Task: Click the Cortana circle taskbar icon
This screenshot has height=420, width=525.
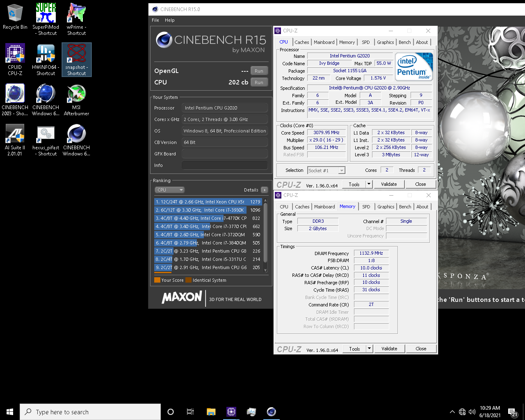Action: [171, 412]
